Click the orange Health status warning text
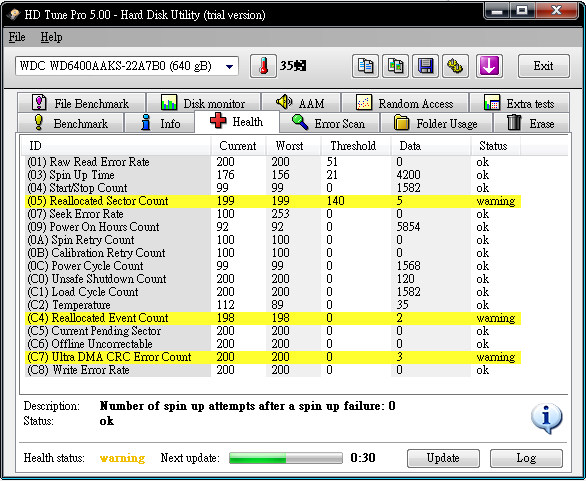Viewport: 586px width, 481px height. point(122,458)
